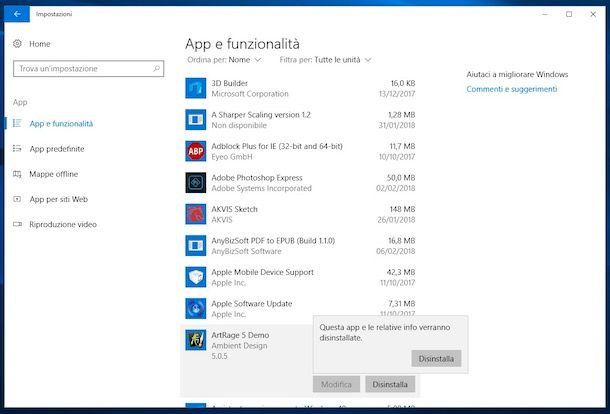The width and height of the screenshot is (610, 414).
Task: Click the Apple Software Update icon
Action: 196,309
